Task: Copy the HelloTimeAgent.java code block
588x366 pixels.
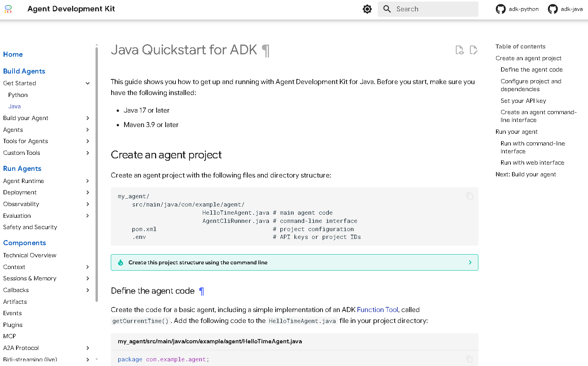Action: coord(470,359)
